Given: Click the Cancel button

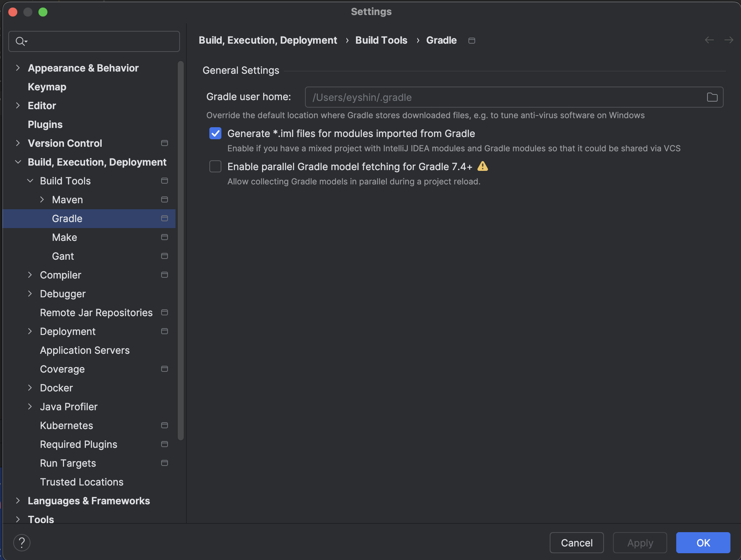Looking at the screenshot, I should tap(576, 543).
